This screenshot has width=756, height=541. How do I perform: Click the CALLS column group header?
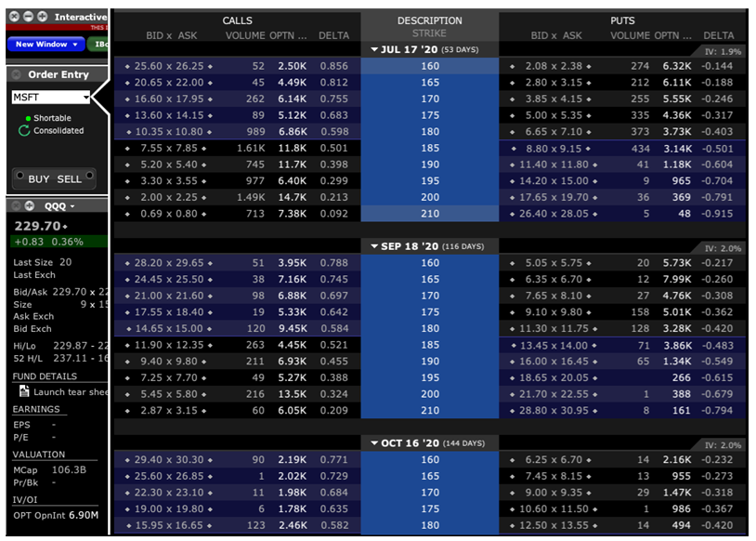237,20
